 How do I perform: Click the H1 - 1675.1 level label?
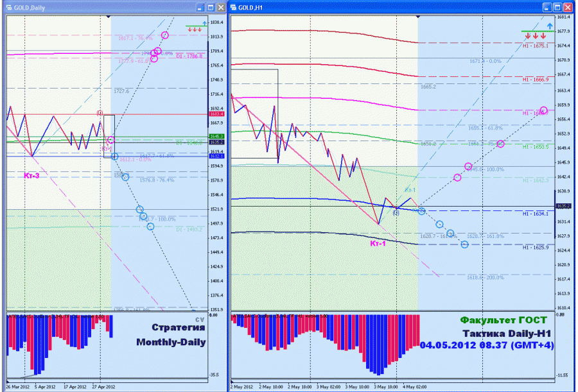click(x=536, y=46)
